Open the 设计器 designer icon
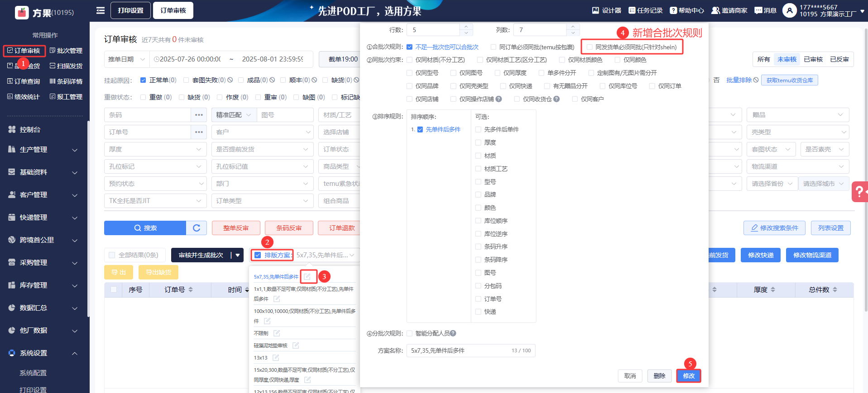The image size is (868, 393). click(595, 10)
